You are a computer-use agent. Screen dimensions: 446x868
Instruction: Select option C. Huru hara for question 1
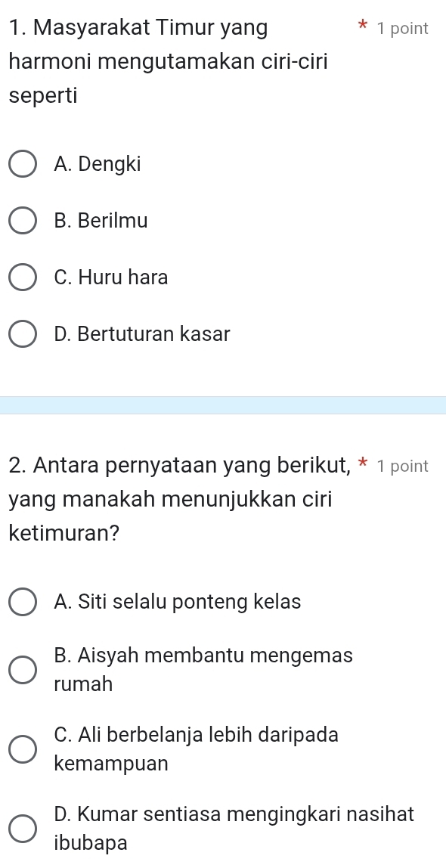tap(23, 277)
